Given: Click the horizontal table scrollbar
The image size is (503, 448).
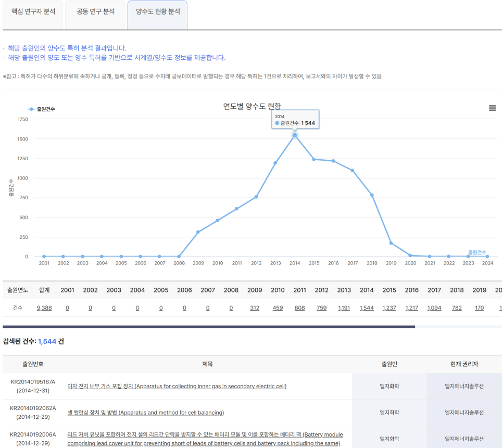Looking at the screenshot, I should 209,327.
